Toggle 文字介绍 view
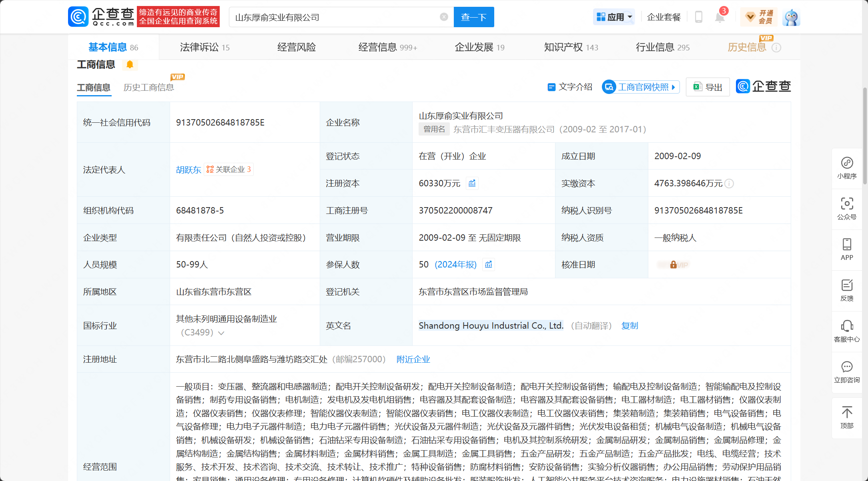The height and width of the screenshot is (481, 868). point(570,87)
